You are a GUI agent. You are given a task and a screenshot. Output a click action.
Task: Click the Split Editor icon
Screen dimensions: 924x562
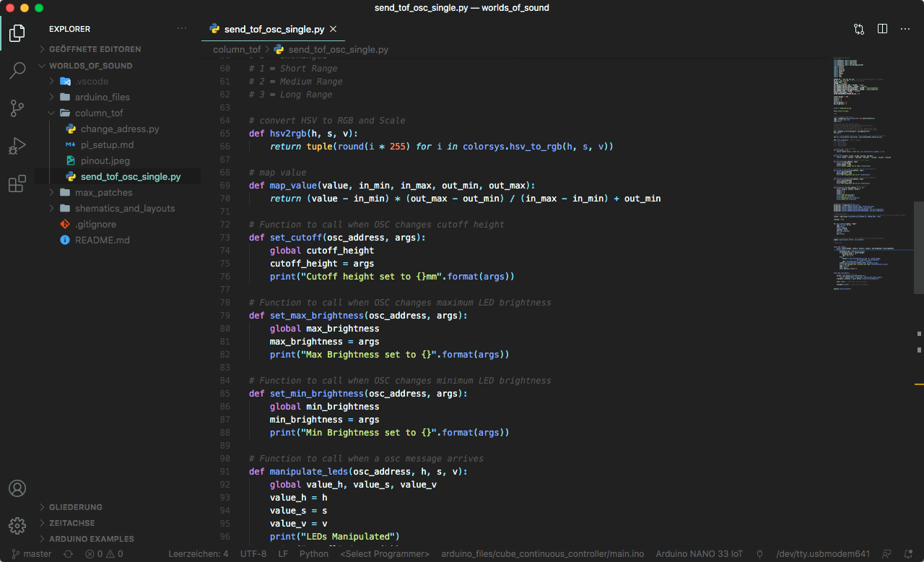point(882,29)
